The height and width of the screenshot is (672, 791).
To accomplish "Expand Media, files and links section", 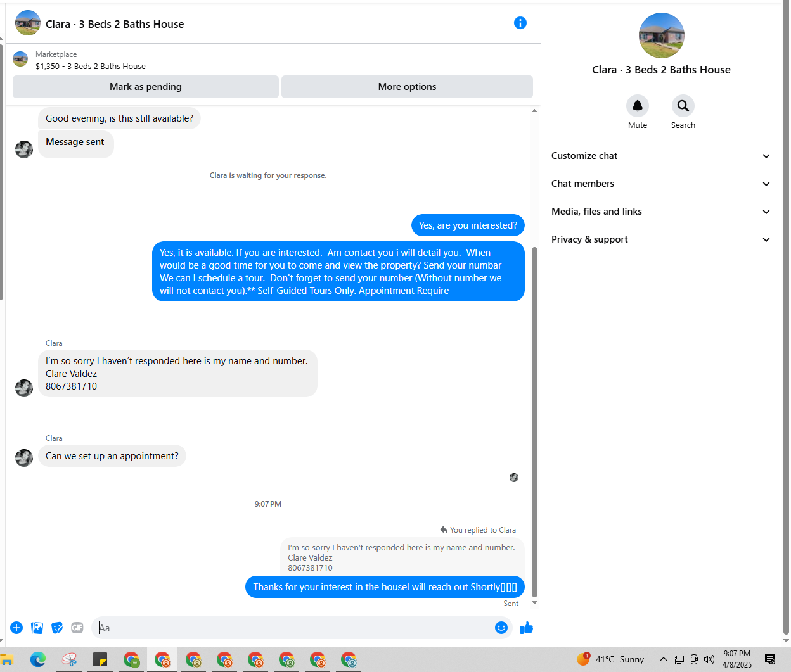I will [x=661, y=212].
